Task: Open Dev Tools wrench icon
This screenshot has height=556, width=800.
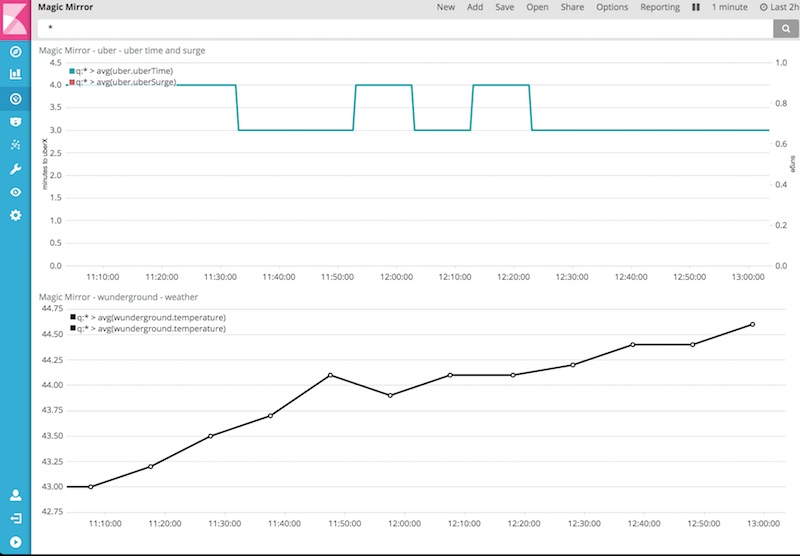Action: (x=15, y=169)
